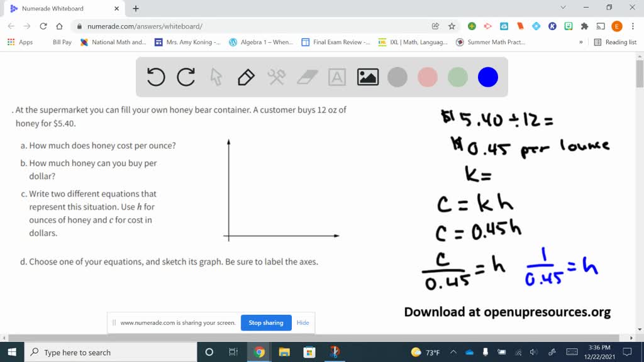This screenshot has height=362, width=644.
Task: Go forward in browser history
Action: 27,26
